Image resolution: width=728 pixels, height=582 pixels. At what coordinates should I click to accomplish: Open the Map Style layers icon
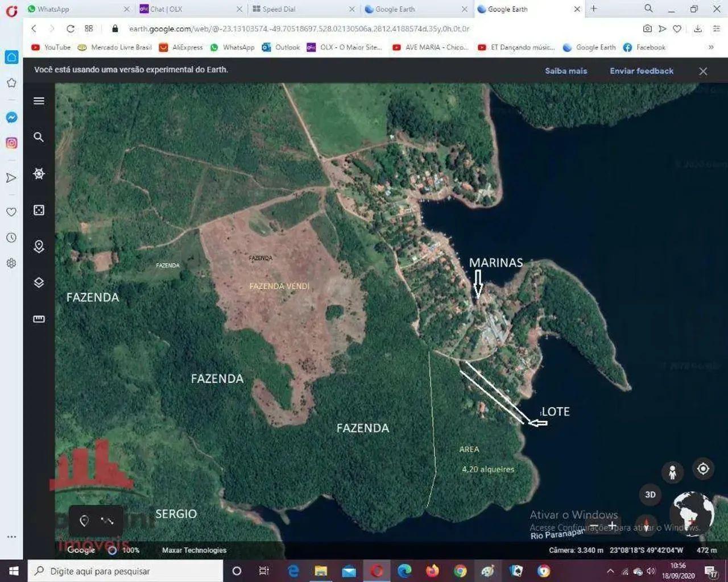click(39, 282)
